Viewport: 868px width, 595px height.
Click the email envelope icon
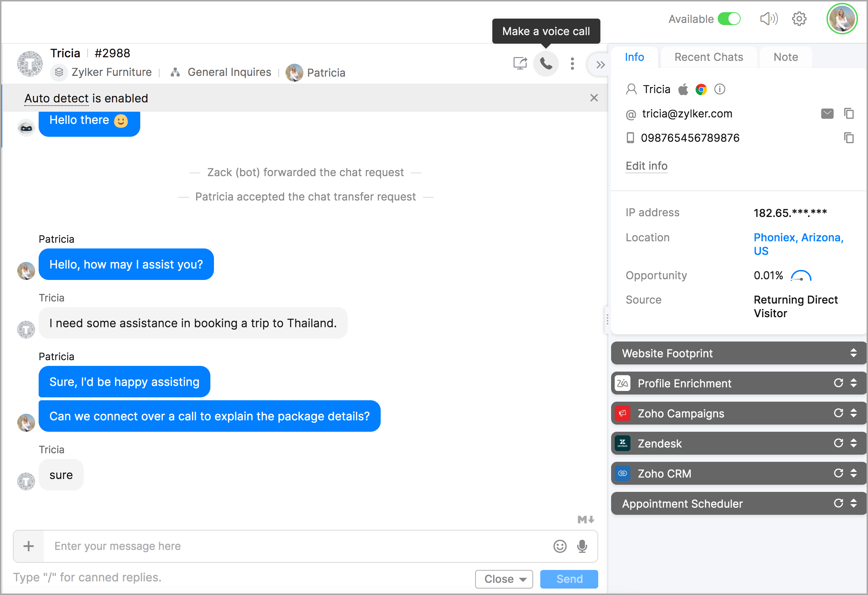click(827, 113)
